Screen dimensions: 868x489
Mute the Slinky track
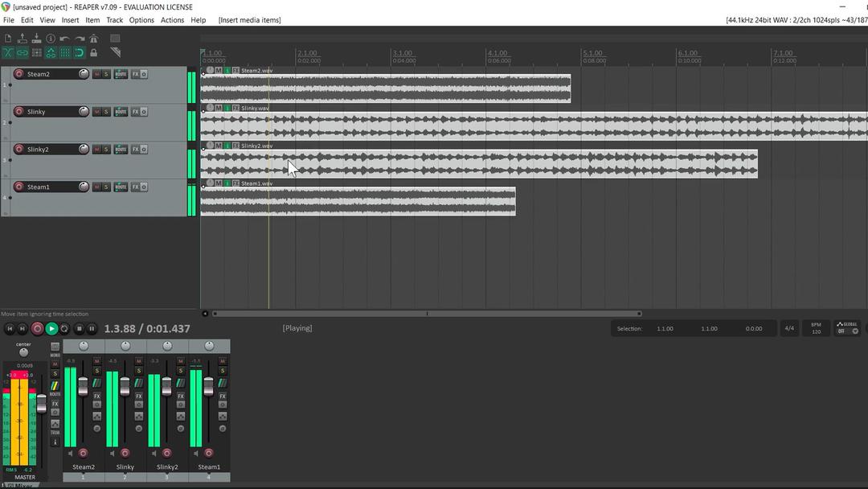pyautogui.click(x=95, y=111)
